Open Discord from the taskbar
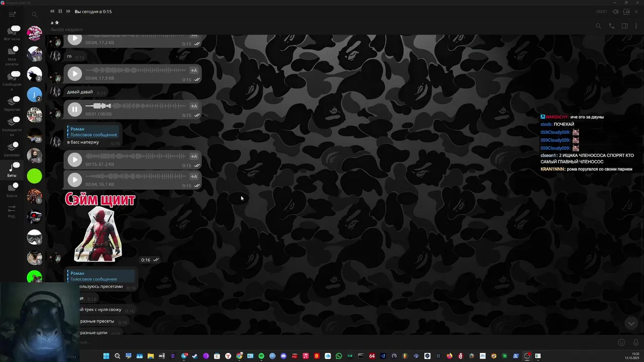Screen dimensions: 644x362 [x=283, y=356]
